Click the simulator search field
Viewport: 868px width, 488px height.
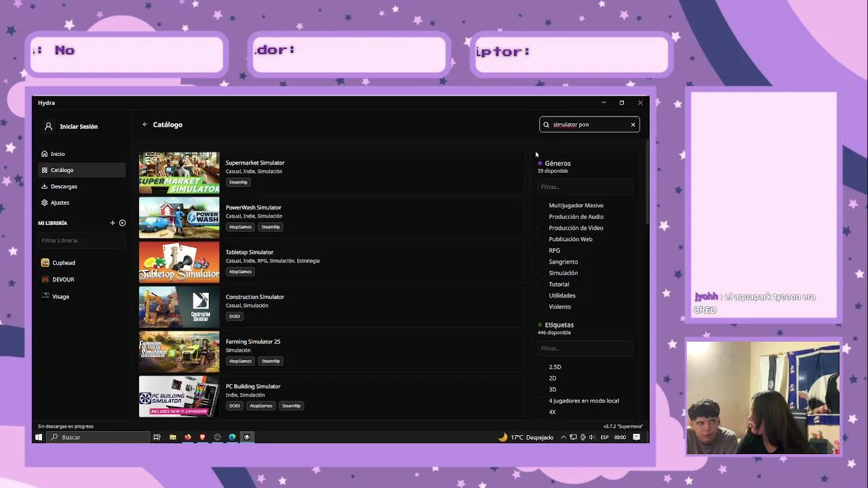tap(589, 125)
